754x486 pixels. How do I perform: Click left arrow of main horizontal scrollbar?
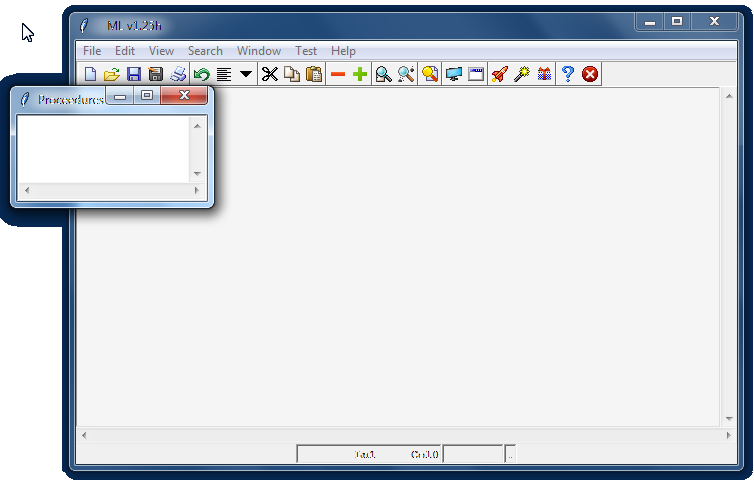point(84,436)
